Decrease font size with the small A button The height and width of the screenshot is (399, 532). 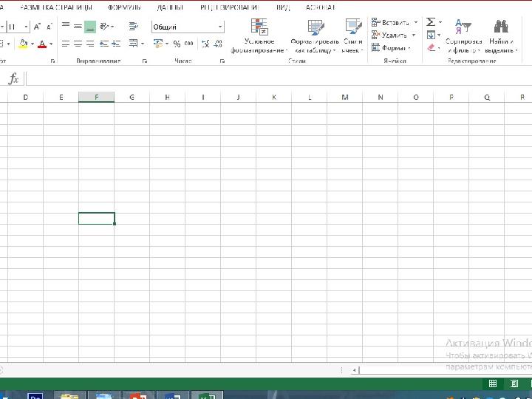(50, 27)
